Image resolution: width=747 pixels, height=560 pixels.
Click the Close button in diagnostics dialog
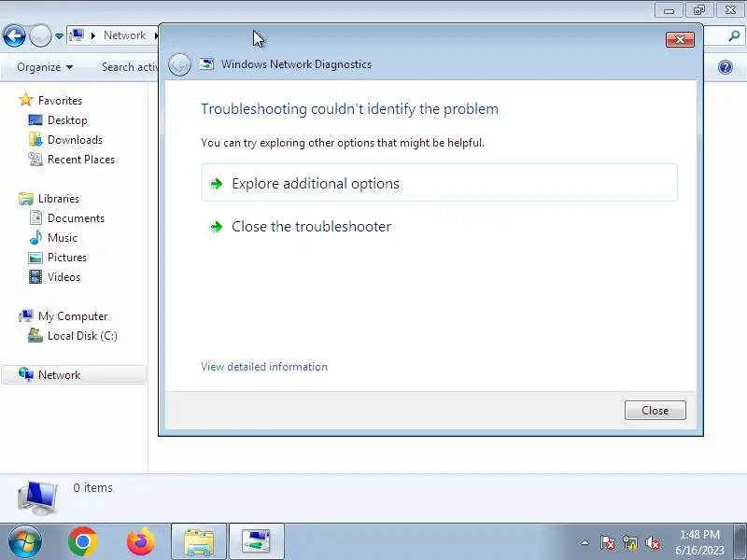coord(655,410)
